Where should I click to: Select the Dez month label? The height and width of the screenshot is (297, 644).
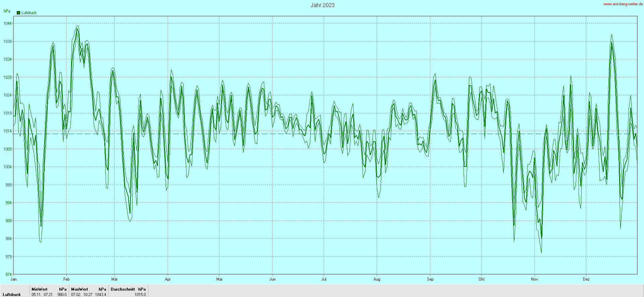[x=586, y=279]
